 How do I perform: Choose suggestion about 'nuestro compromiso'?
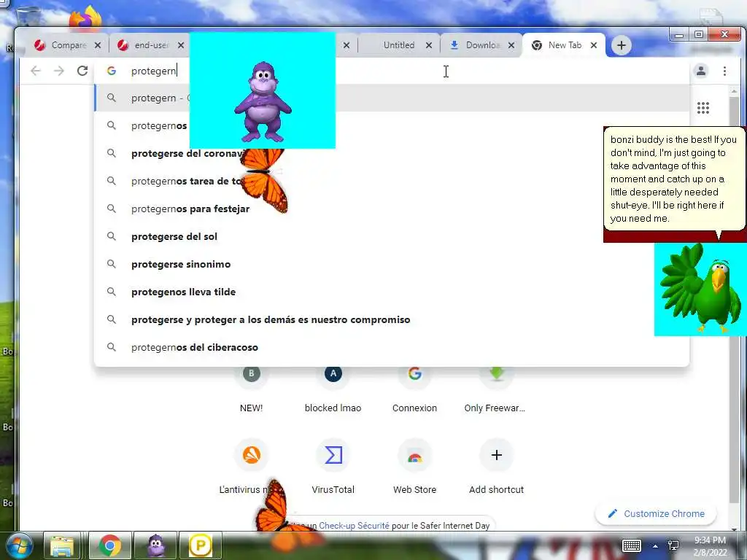392,319
